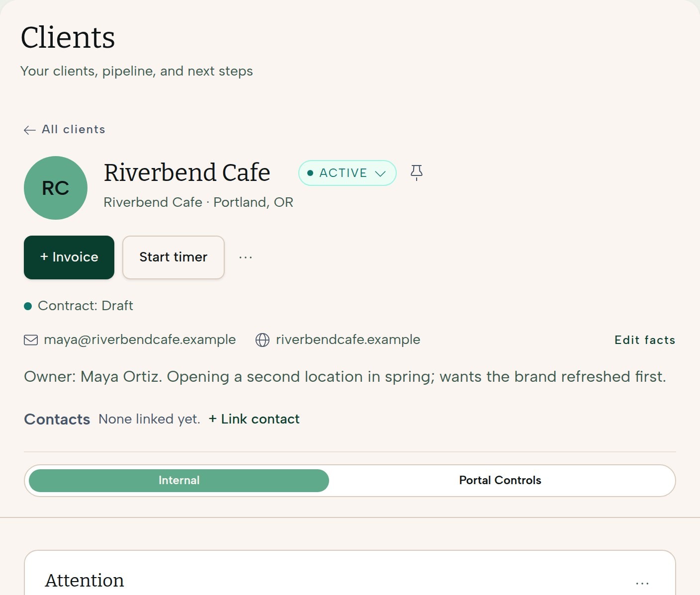Click the Attention card heading

coord(85,581)
